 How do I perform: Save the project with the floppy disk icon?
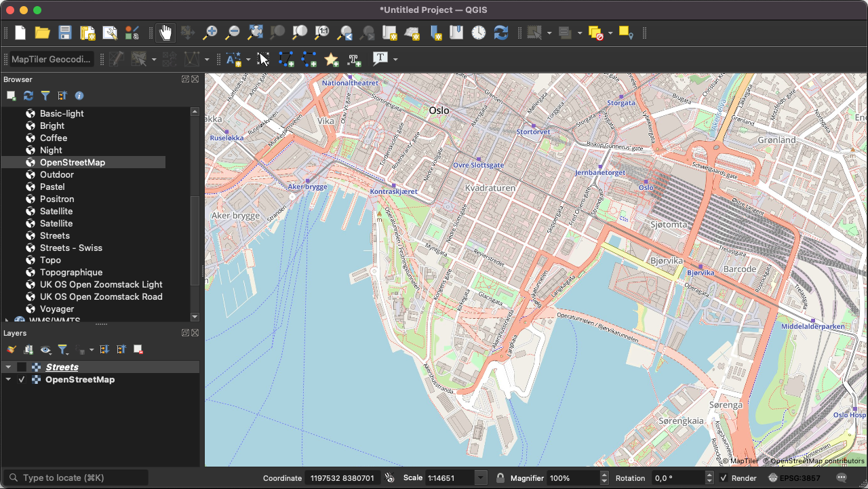point(64,33)
